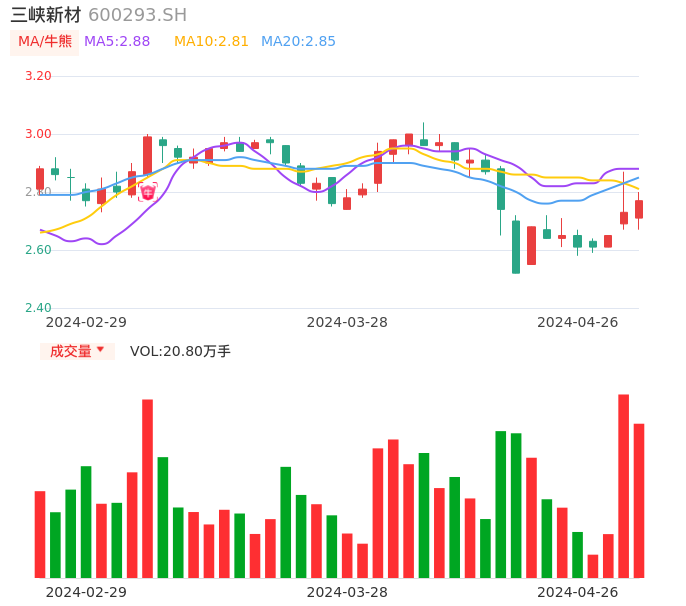Click the 2024-04-26 date under volume chart
686x606 pixels.
578,592
